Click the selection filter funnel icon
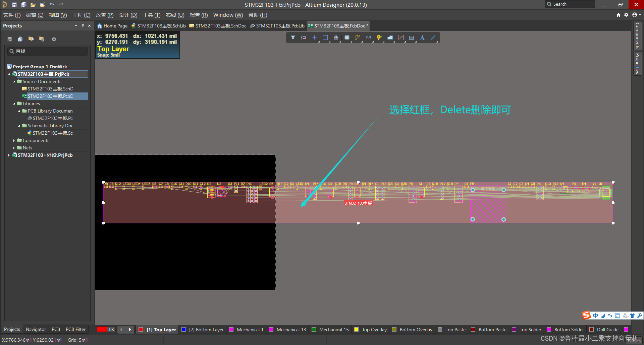This screenshot has height=345, width=644. tap(293, 38)
